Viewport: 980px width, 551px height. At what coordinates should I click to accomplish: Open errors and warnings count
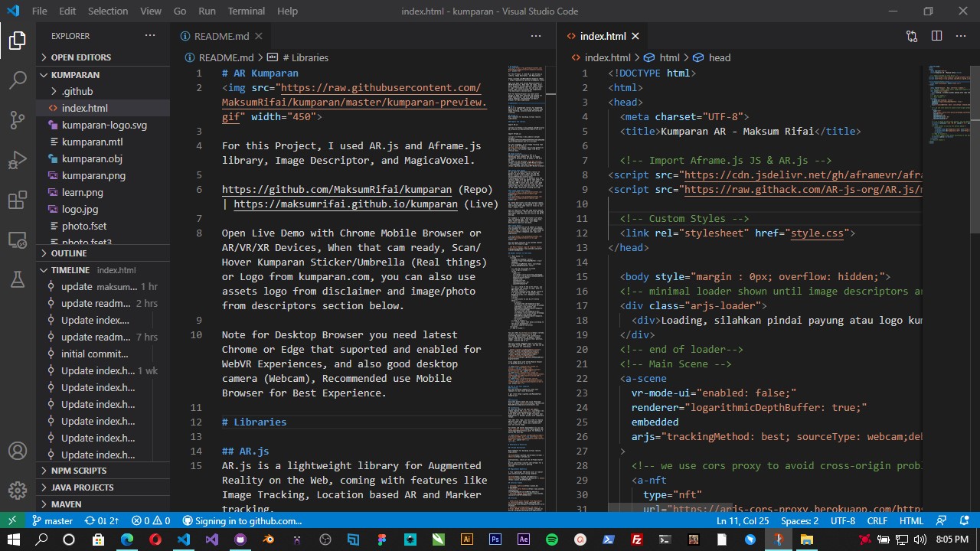click(x=151, y=520)
